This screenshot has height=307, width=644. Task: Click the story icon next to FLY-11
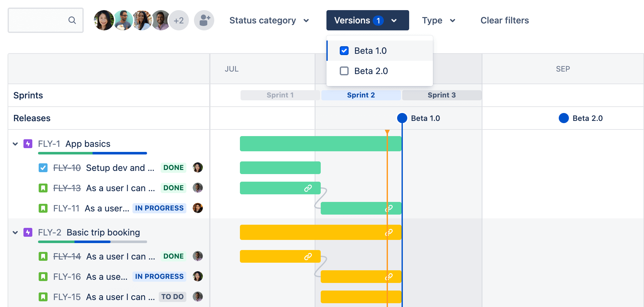43,208
